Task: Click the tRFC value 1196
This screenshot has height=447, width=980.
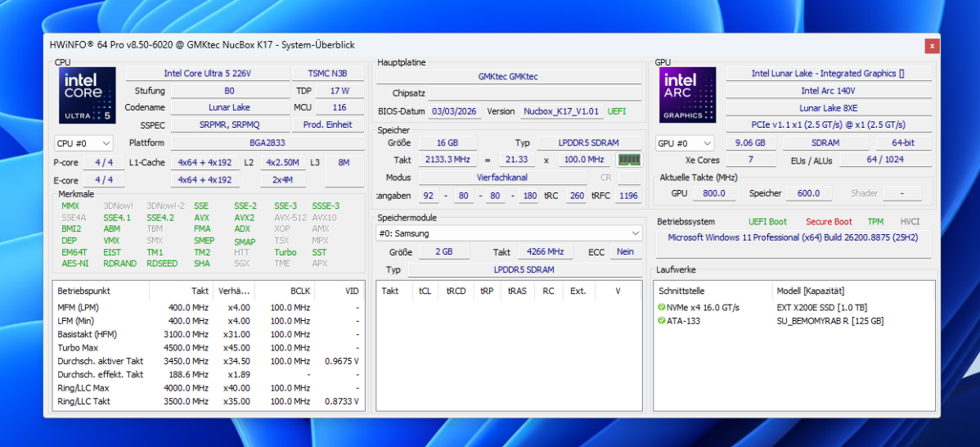Action: click(x=627, y=196)
